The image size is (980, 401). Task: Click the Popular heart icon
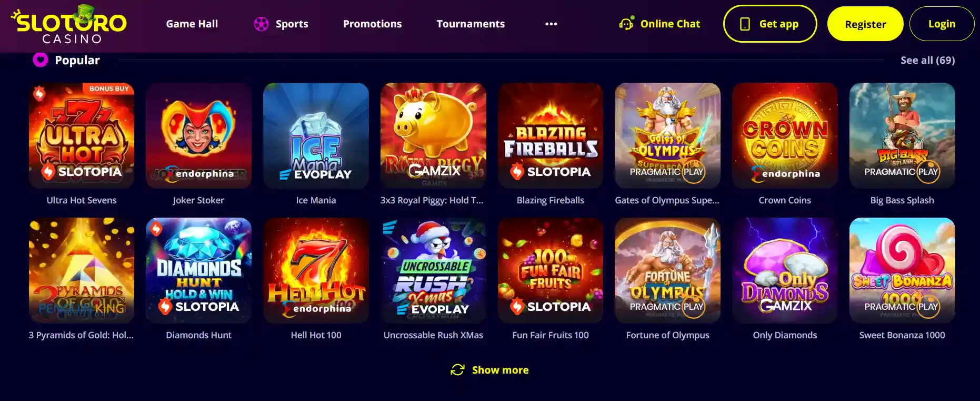41,60
